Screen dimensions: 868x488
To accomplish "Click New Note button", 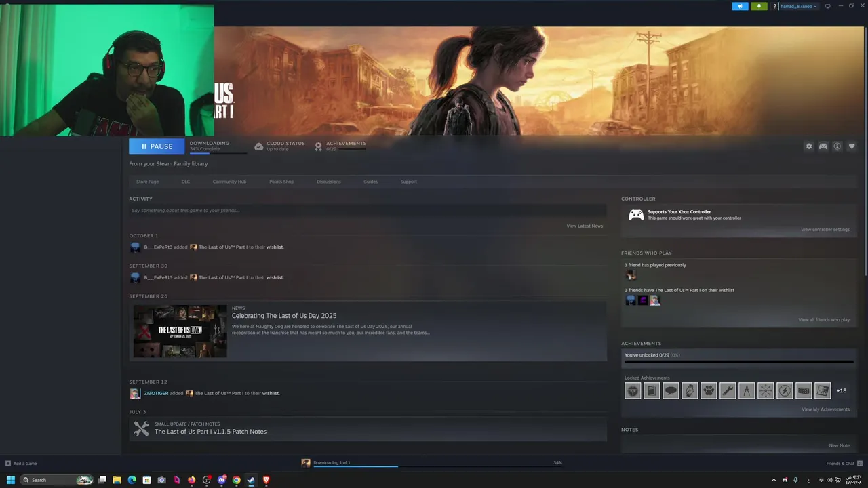I will point(839,445).
